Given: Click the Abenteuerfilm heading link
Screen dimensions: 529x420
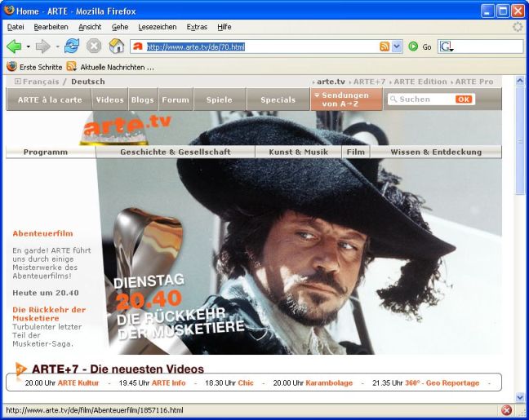Looking at the screenshot, I should tap(42, 233).
